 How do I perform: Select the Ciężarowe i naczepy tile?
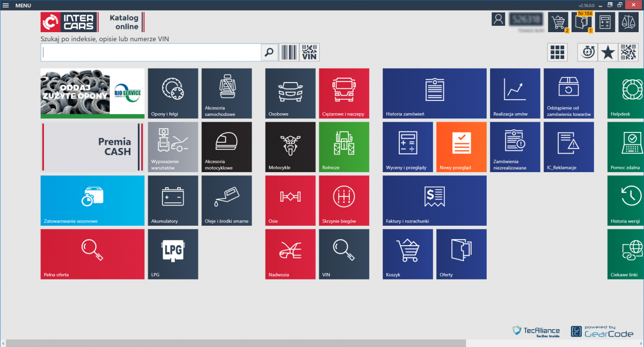point(344,93)
